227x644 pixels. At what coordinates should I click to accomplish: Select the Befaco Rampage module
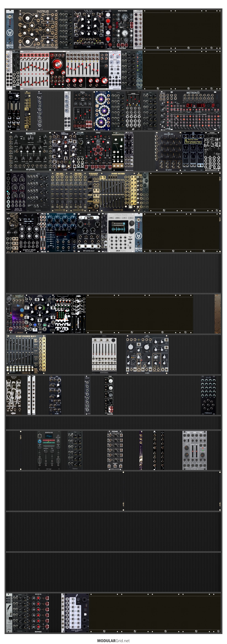98,151
